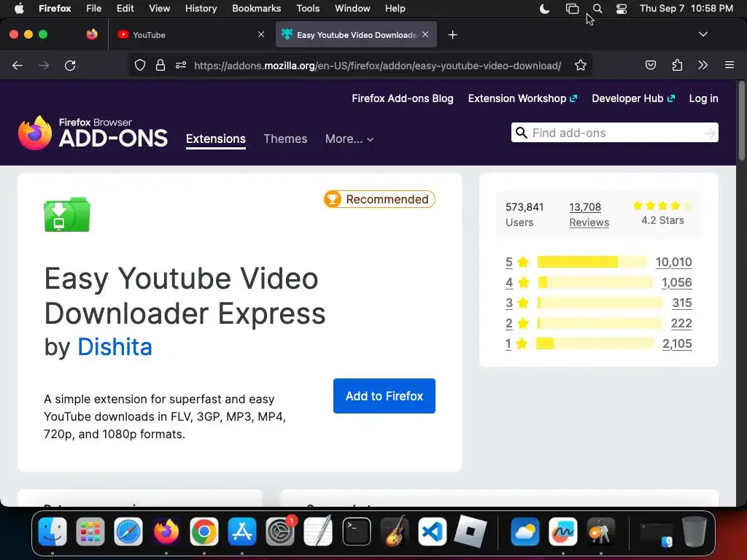
Task: Show more tools overflow chevrons
Action: (x=703, y=65)
